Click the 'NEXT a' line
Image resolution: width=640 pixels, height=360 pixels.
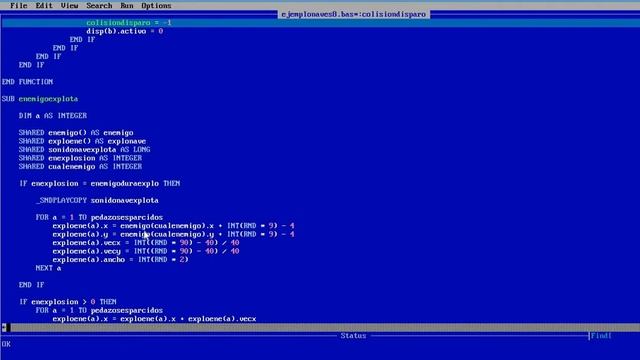[x=48, y=268]
